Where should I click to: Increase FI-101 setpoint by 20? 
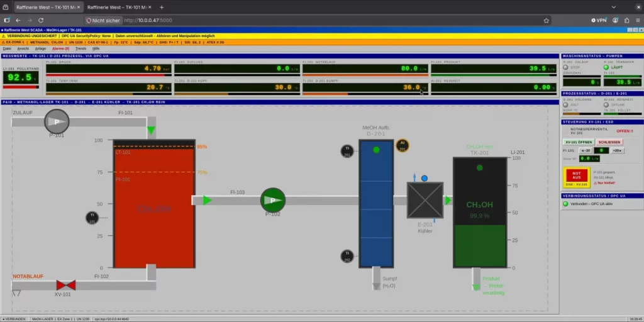coord(618,151)
